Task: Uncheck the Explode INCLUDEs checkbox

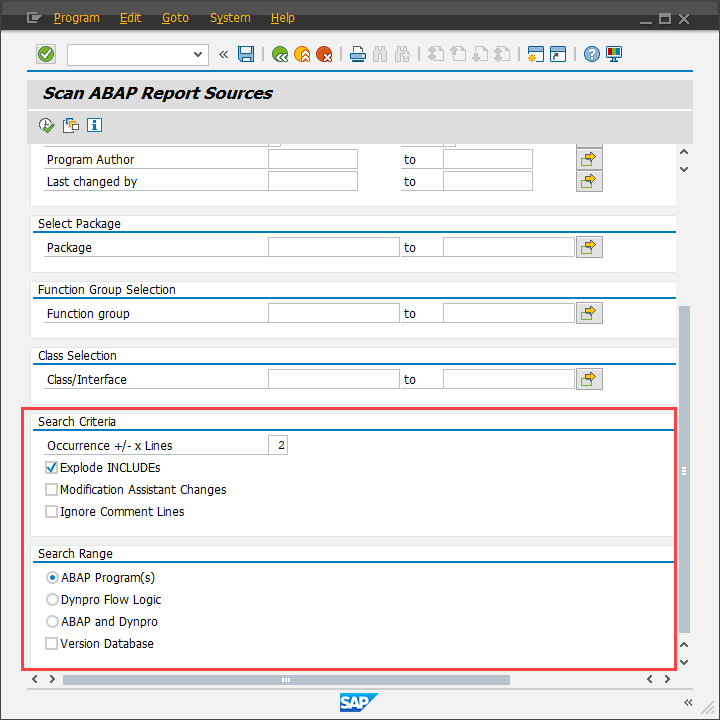Action: [x=51, y=467]
